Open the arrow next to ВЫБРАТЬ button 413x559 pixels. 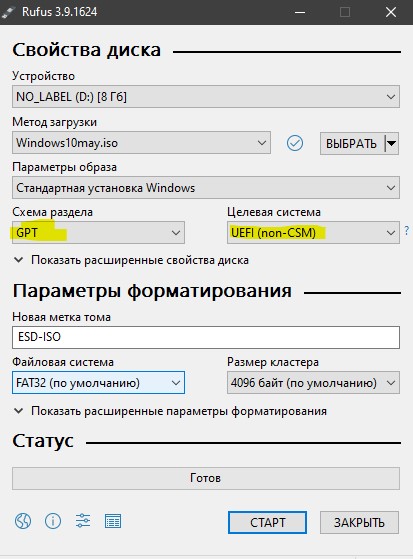(x=392, y=143)
